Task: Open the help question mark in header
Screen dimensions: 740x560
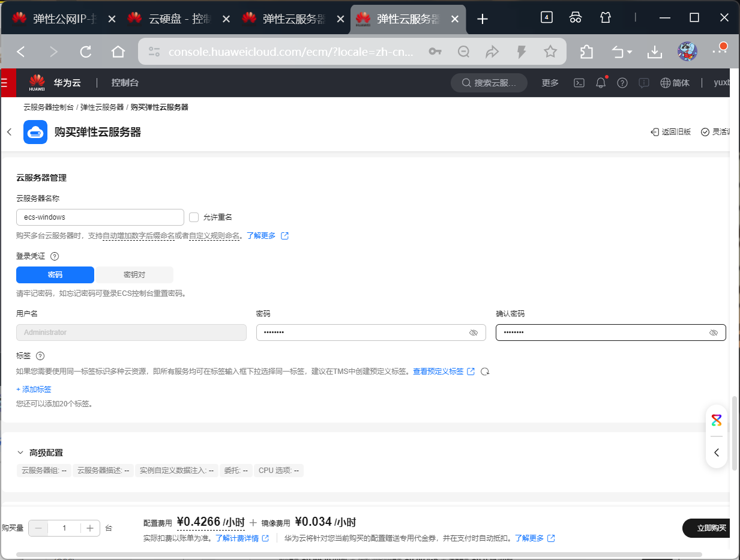Action: tap(622, 83)
